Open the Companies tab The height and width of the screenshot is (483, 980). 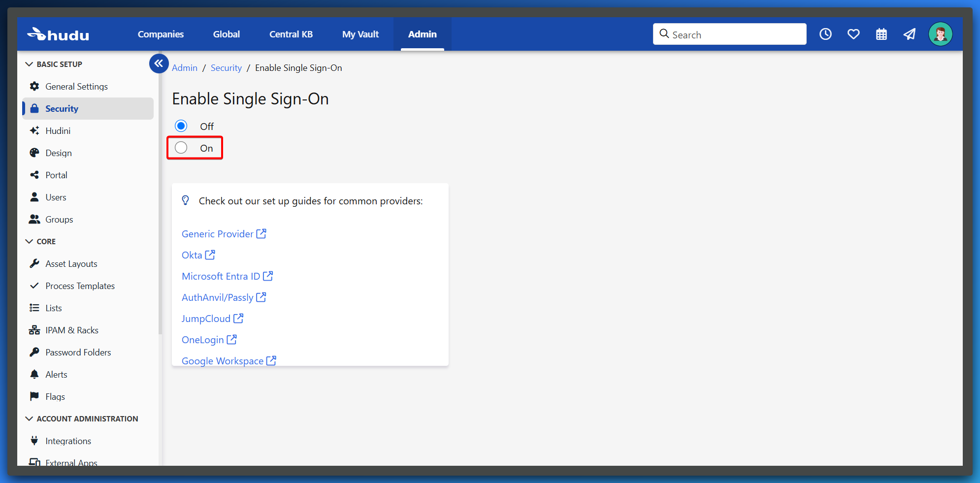point(161,34)
